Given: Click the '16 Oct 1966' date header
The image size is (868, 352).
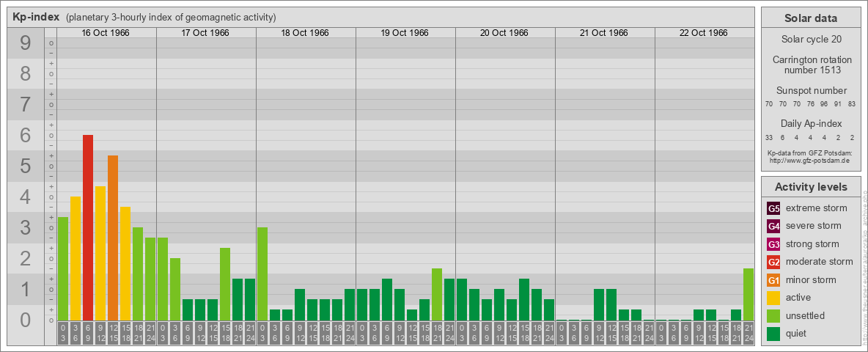Looking at the screenshot, I should click(106, 33).
